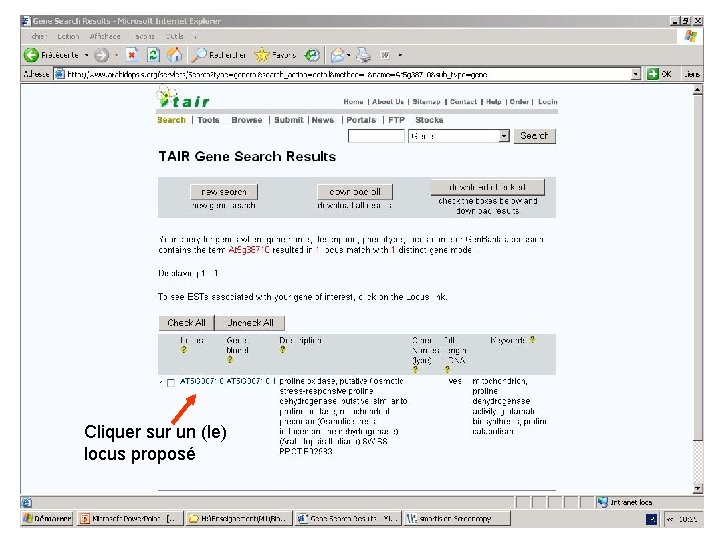Open the Favoris star icon
Image resolution: width=720 pixels, height=540 pixels.
[x=262, y=55]
